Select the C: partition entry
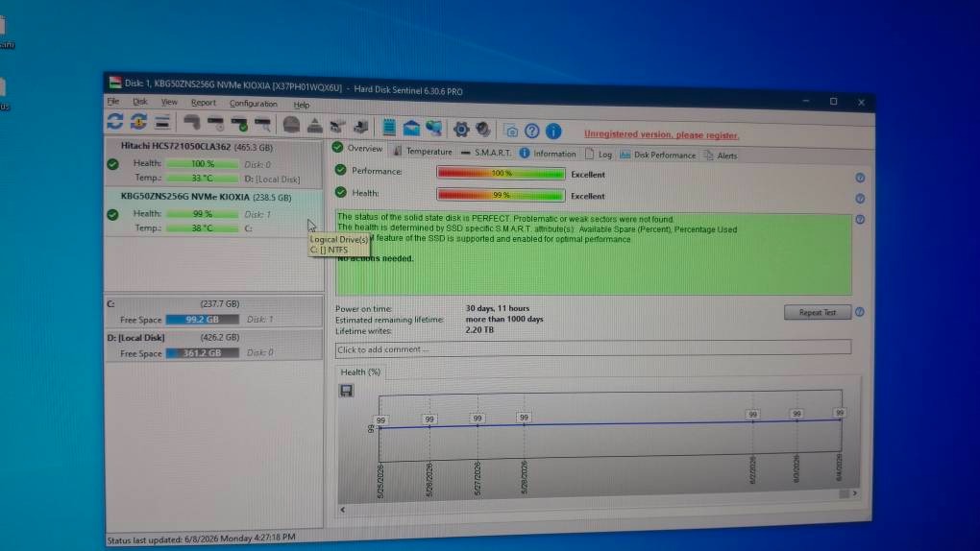This screenshot has width=980, height=551. click(213, 311)
